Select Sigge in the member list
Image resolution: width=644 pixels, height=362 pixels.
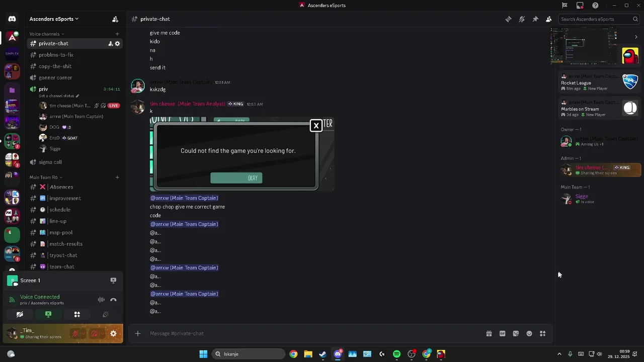pyautogui.click(x=599, y=199)
